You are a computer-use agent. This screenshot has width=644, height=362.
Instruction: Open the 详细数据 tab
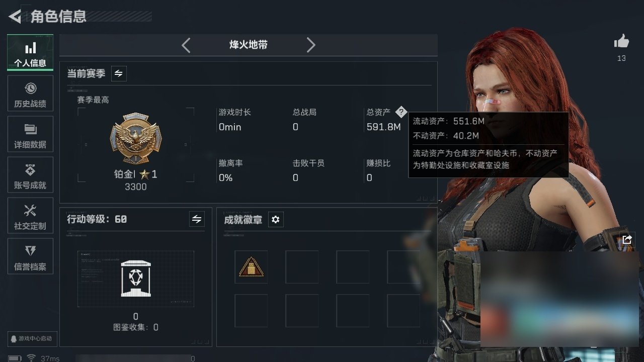30,134
